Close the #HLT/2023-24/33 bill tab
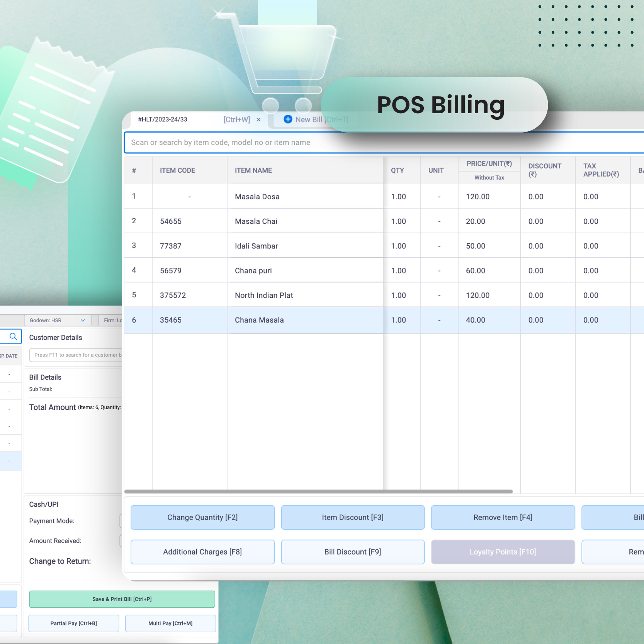 [258, 119]
